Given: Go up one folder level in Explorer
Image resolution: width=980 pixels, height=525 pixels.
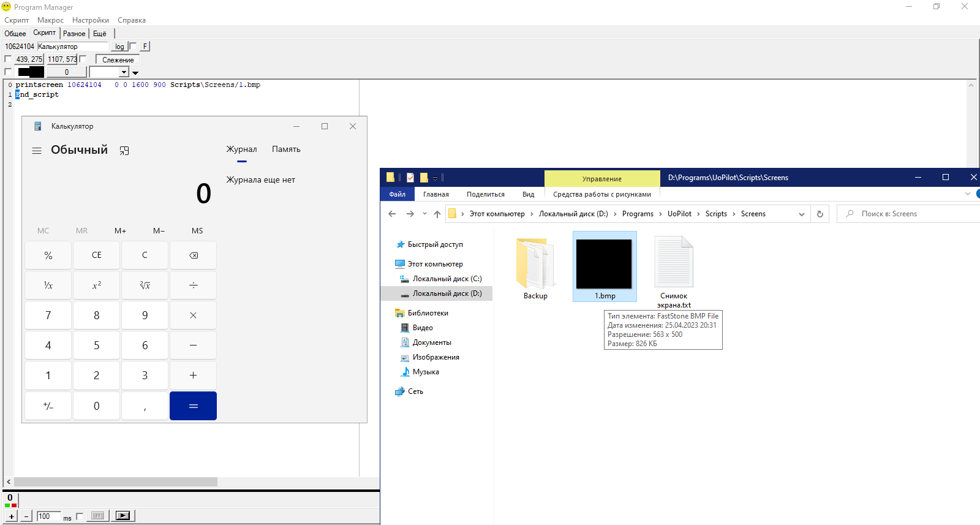Looking at the screenshot, I should pyautogui.click(x=437, y=214).
